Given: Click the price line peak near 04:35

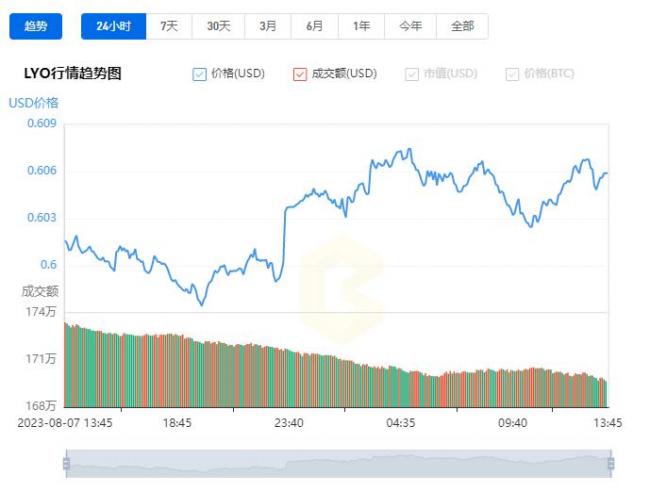Looking at the screenshot, I should (410, 149).
